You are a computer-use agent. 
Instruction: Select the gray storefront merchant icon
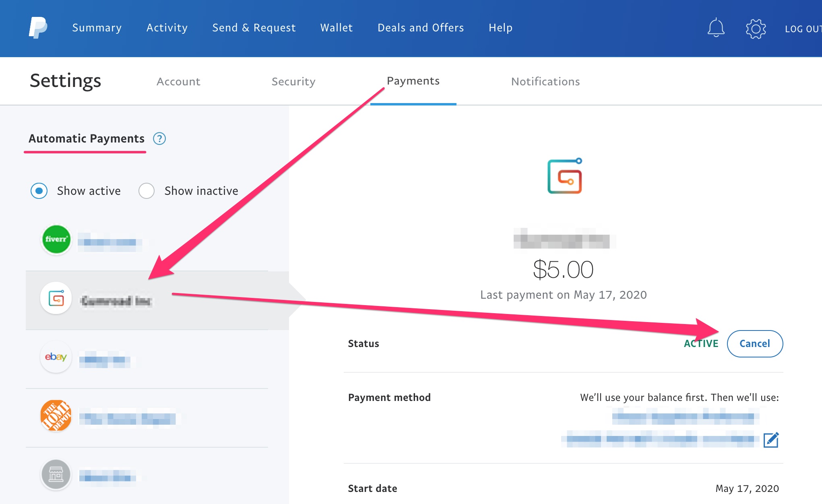(56, 474)
